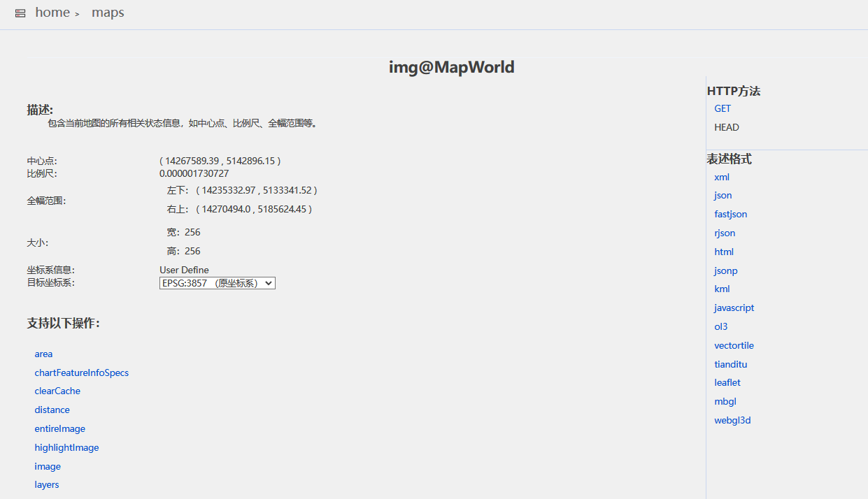Screen dimensions: 868x499
Task: Open the webgl3d format link
Action: (732, 420)
